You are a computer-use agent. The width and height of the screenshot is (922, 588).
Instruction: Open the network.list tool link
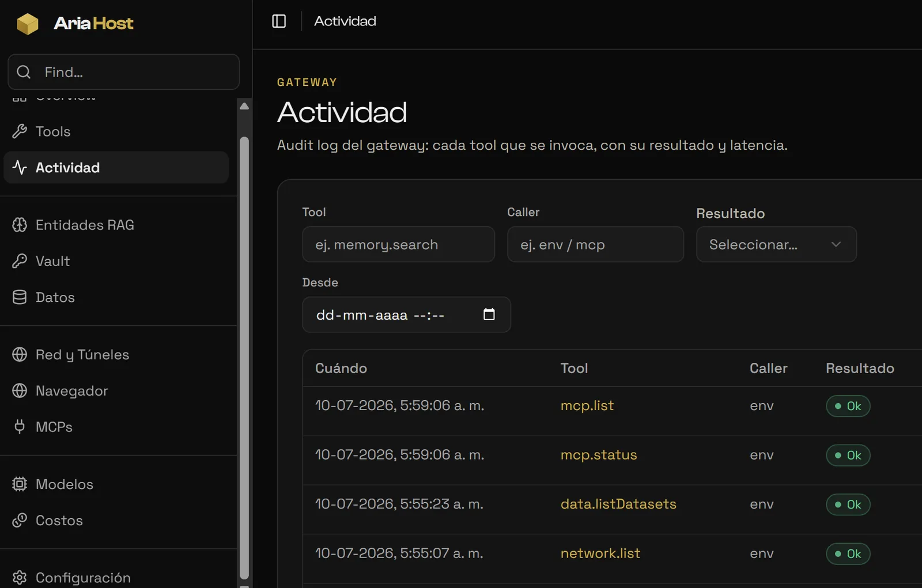point(600,553)
